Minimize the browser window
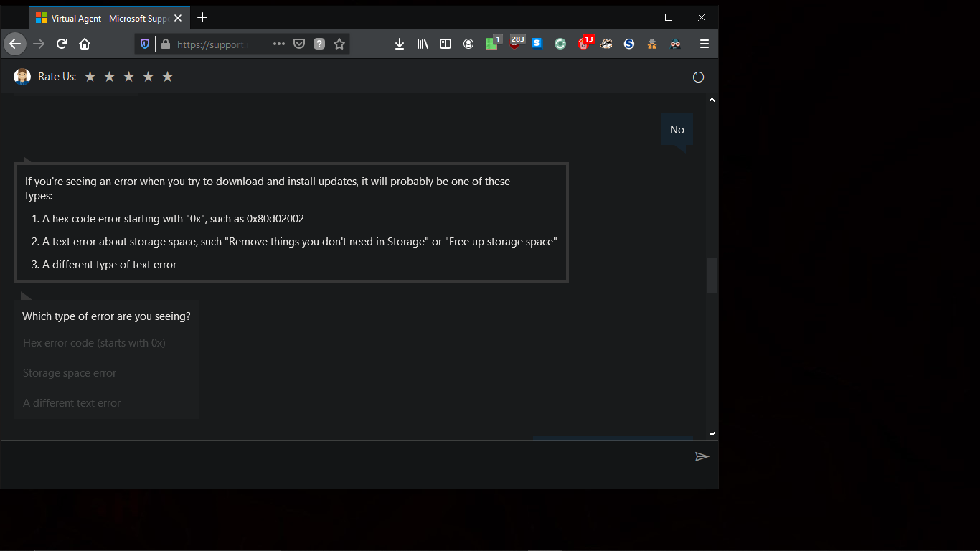Screen dimensions: 980x551 pyautogui.click(x=636, y=17)
